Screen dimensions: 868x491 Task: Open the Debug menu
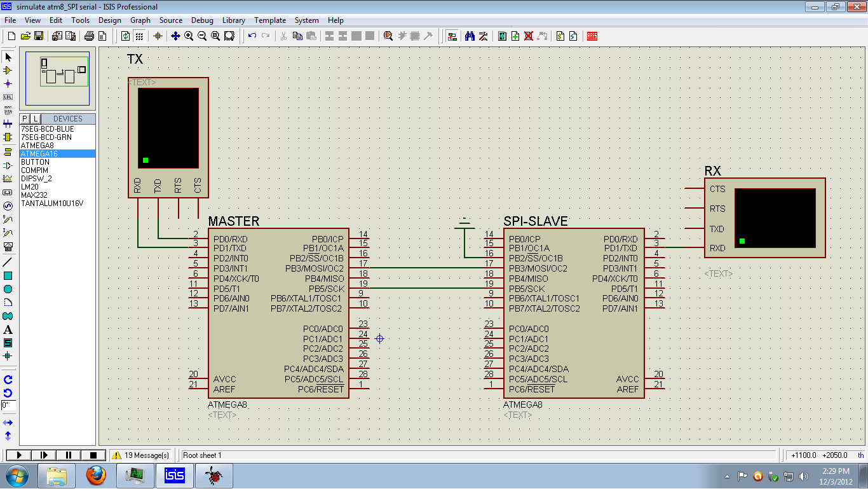(202, 20)
